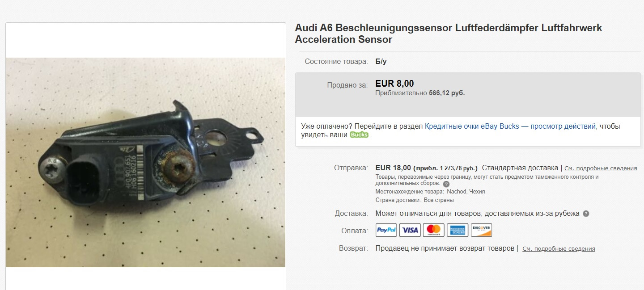This screenshot has height=290, width=644.
Task: Open the help icon after из-за рубежа
Action: pos(586,214)
